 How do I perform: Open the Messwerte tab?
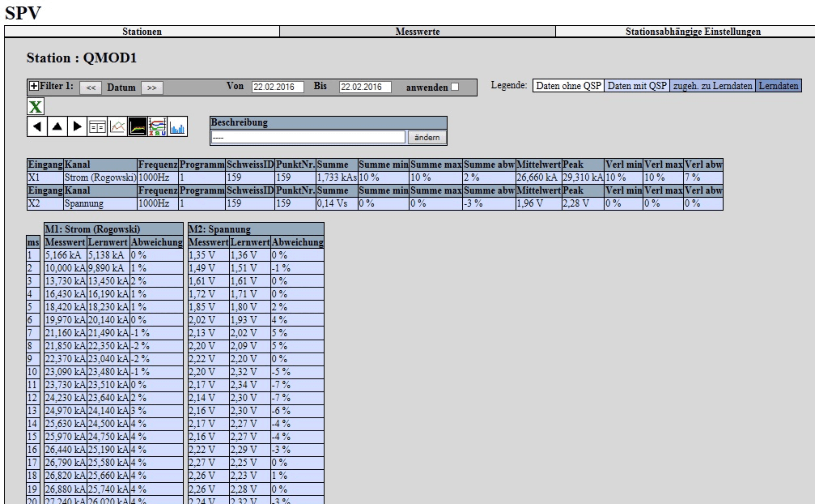click(x=418, y=31)
